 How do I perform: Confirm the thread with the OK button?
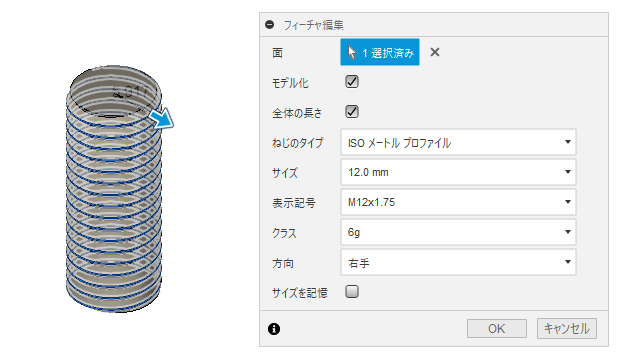click(497, 328)
